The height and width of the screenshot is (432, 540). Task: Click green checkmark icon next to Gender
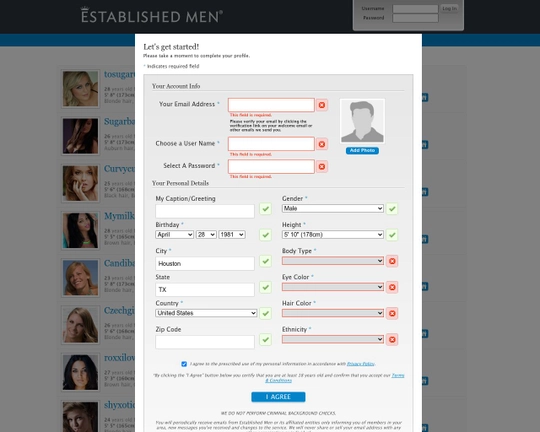click(392, 209)
